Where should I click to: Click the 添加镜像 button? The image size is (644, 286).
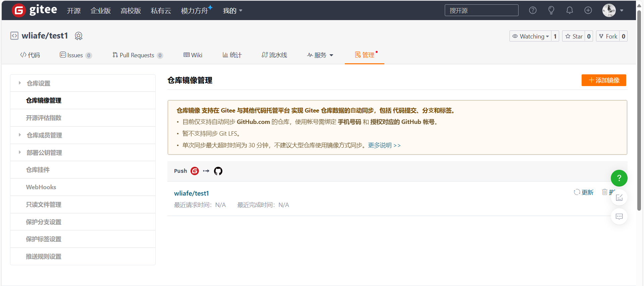[604, 80]
